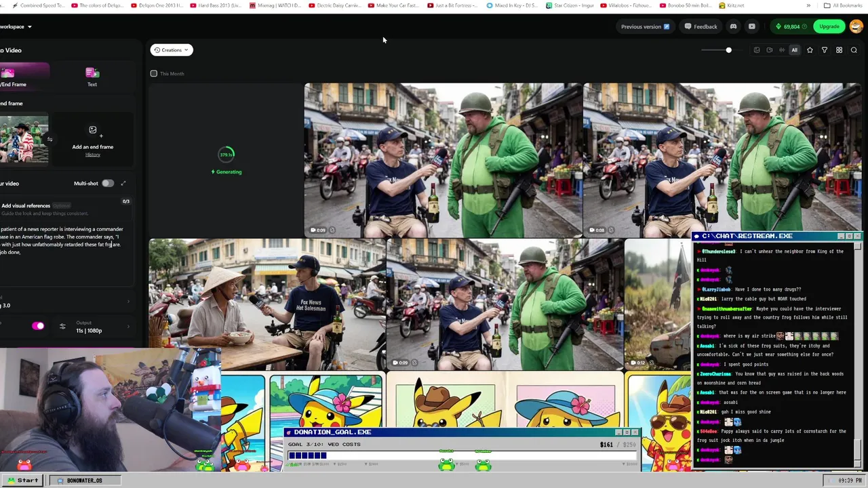The height and width of the screenshot is (488, 868).
Task: Open the 'Mixed In Key - DJ S...' bookmark
Action: pyautogui.click(x=512, y=5)
